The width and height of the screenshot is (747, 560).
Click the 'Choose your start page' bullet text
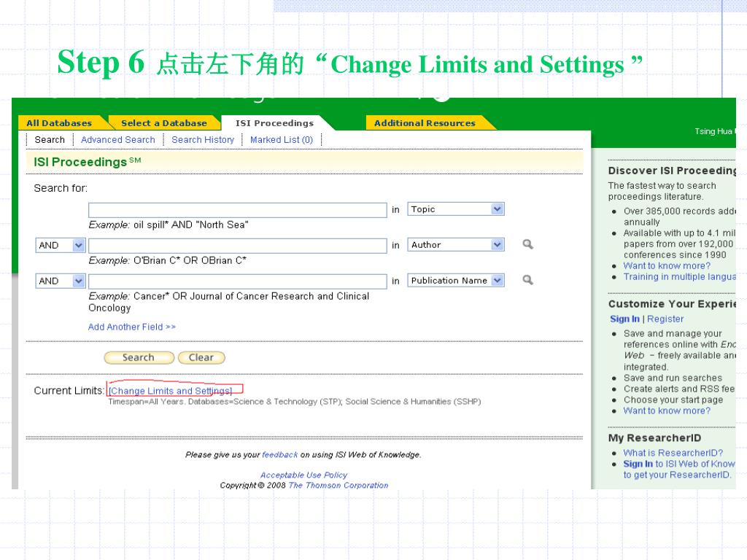pos(673,400)
